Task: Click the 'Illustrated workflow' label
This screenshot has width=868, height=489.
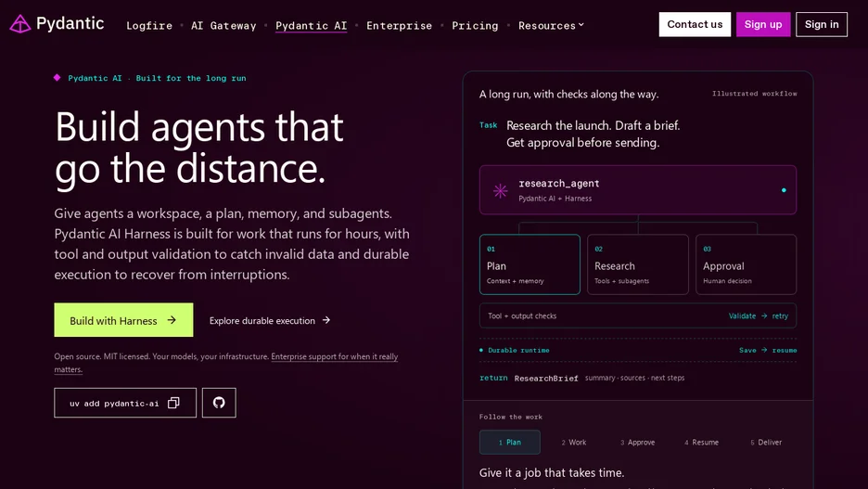Action: (x=755, y=94)
